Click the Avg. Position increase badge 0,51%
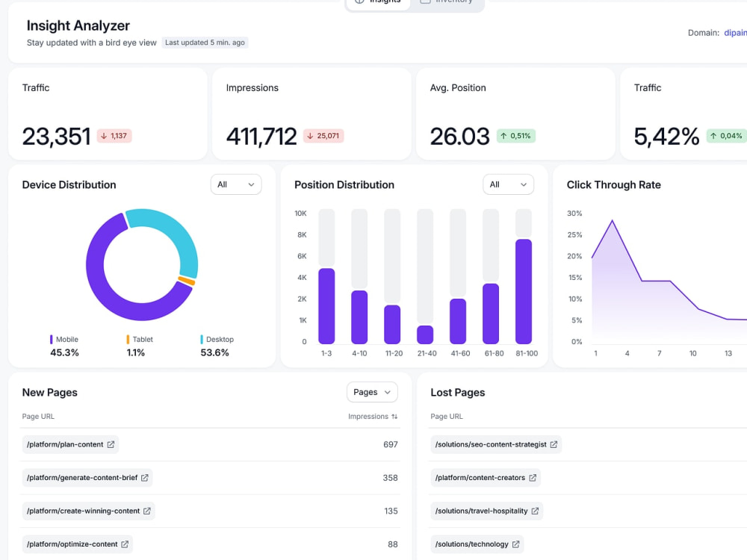The image size is (747, 560). [516, 136]
